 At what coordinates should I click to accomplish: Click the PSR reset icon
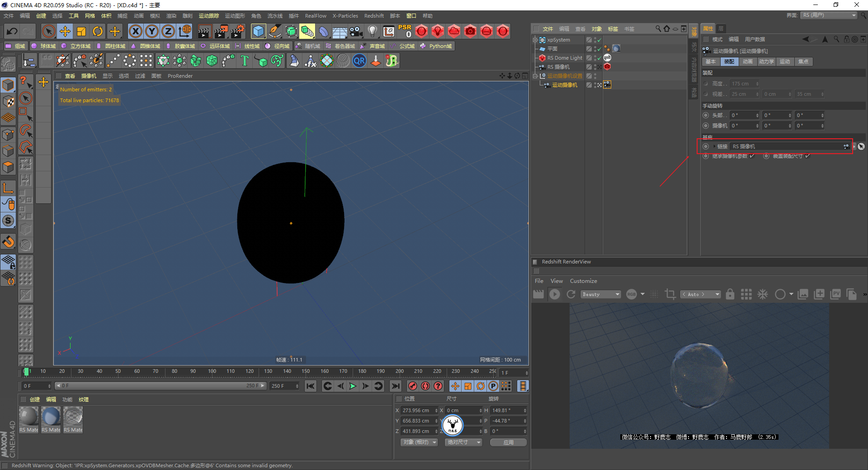tap(405, 31)
